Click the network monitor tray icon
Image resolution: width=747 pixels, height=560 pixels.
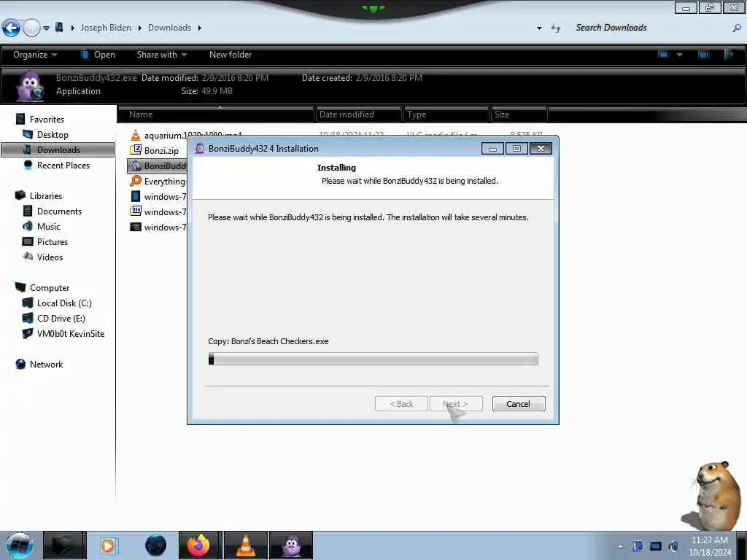(656, 546)
